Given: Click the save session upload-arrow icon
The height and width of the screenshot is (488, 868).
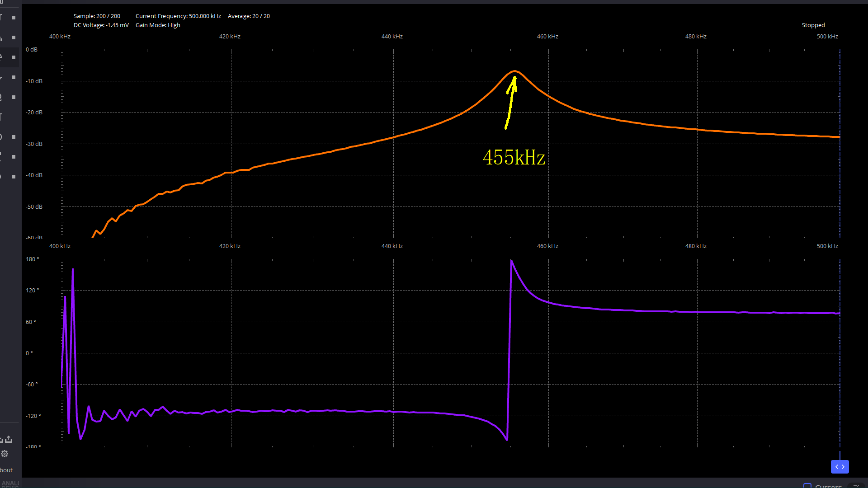Looking at the screenshot, I should click(x=9, y=439).
